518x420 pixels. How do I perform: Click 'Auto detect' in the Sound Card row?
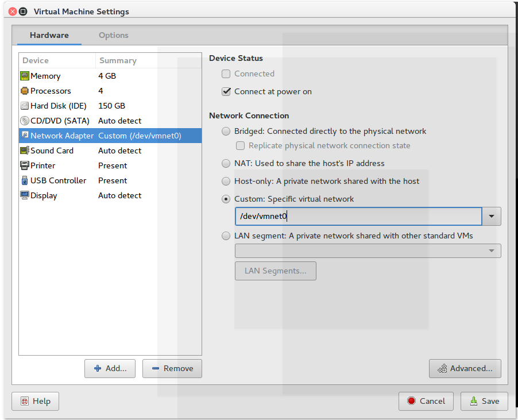pos(119,151)
